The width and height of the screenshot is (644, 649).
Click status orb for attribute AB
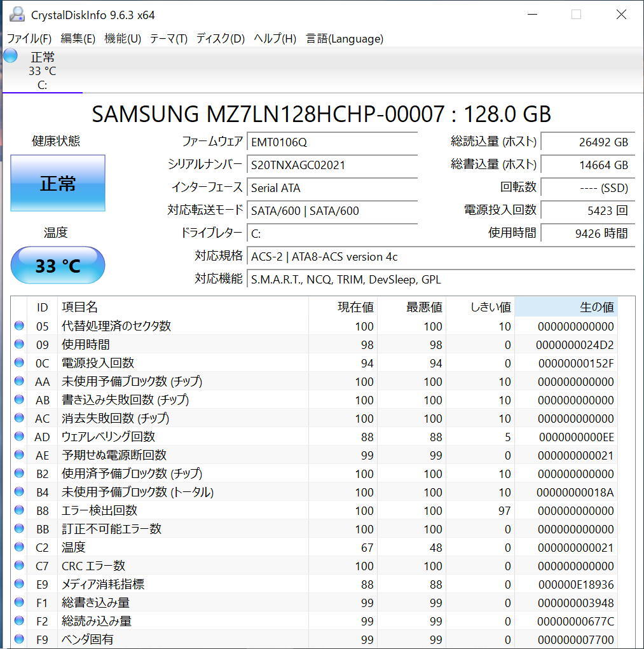pos(19,399)
